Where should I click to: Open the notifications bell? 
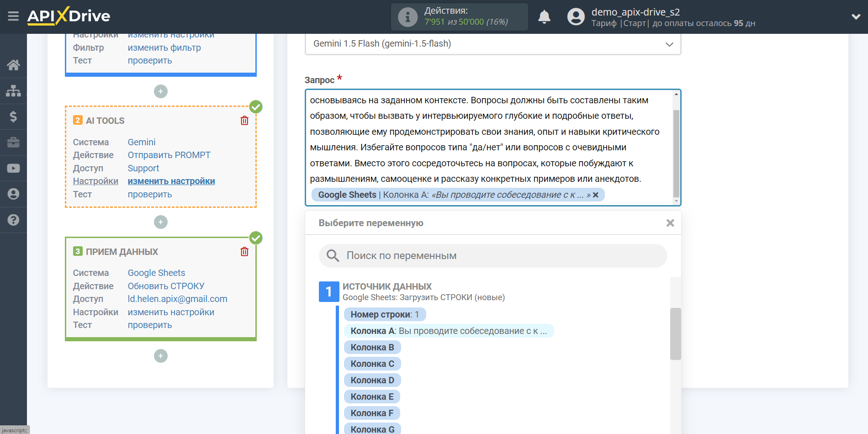pyautogui.click(x=544, y=17)
